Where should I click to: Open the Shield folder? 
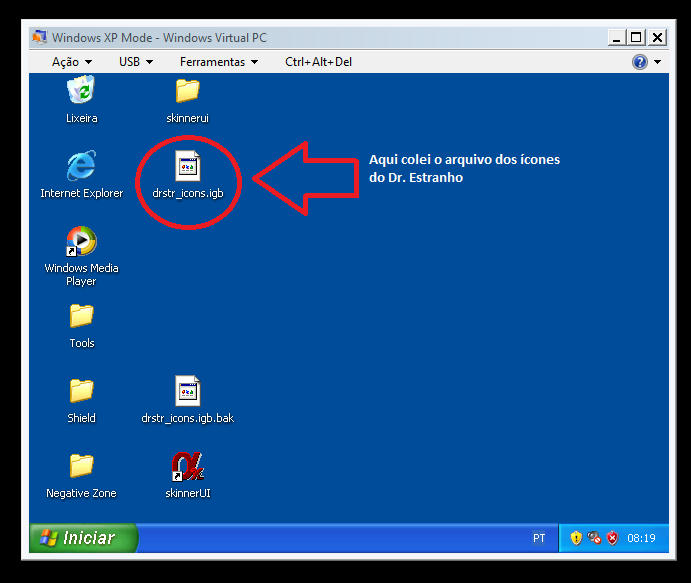click(x=82, y=391)
